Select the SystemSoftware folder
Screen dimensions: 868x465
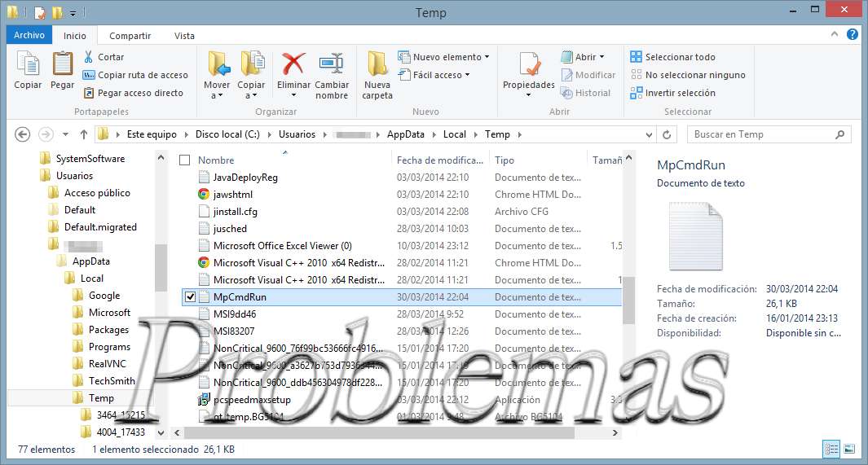click(x=90, y=159)
